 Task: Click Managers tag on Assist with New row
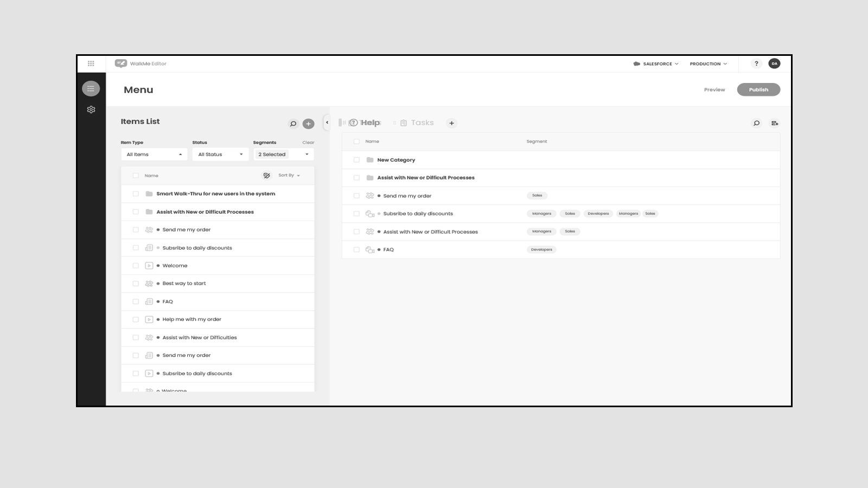click(x=541, y=232)
